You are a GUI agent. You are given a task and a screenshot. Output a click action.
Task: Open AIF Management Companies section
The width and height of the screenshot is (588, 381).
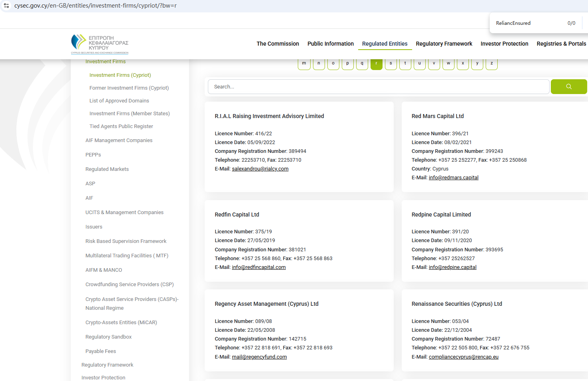pyautogui.click(x=119, y=140)
